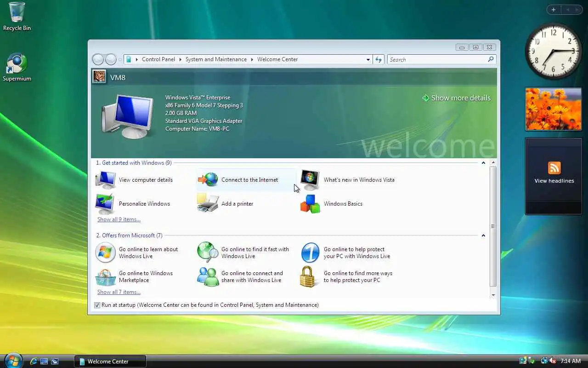This screenshot has width=588, height=368.
Task: Click Standard VGA Graphics Adapter text
Action: click(204, 121)
